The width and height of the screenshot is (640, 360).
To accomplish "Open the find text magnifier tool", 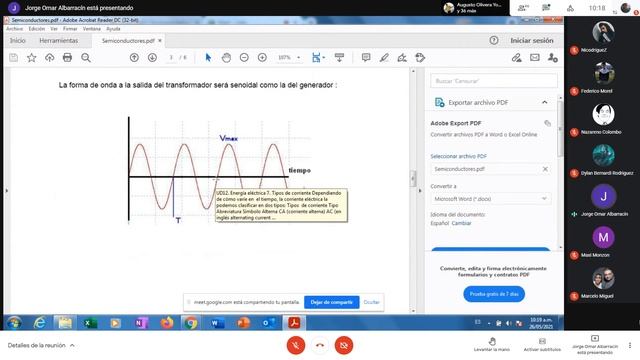I will pos(85,58).
